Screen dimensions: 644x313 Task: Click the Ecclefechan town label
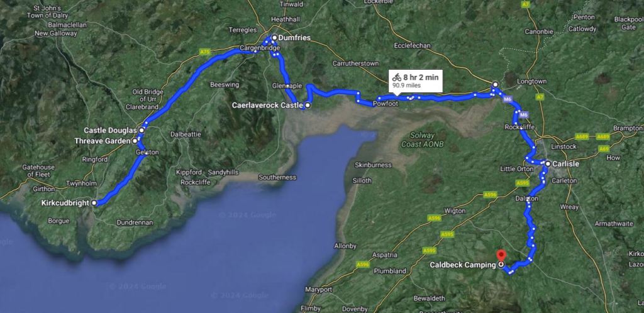(412, 45)
